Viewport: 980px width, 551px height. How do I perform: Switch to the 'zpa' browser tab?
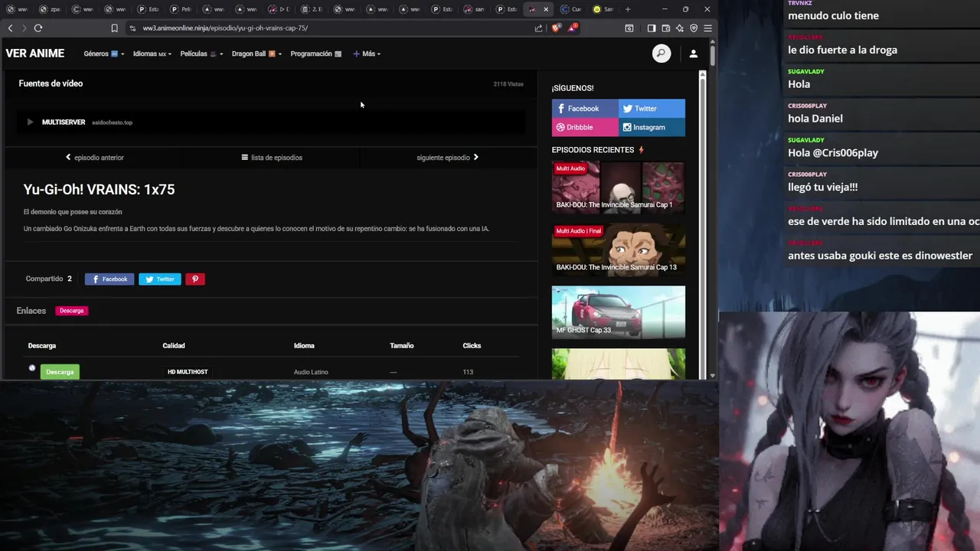51,9
